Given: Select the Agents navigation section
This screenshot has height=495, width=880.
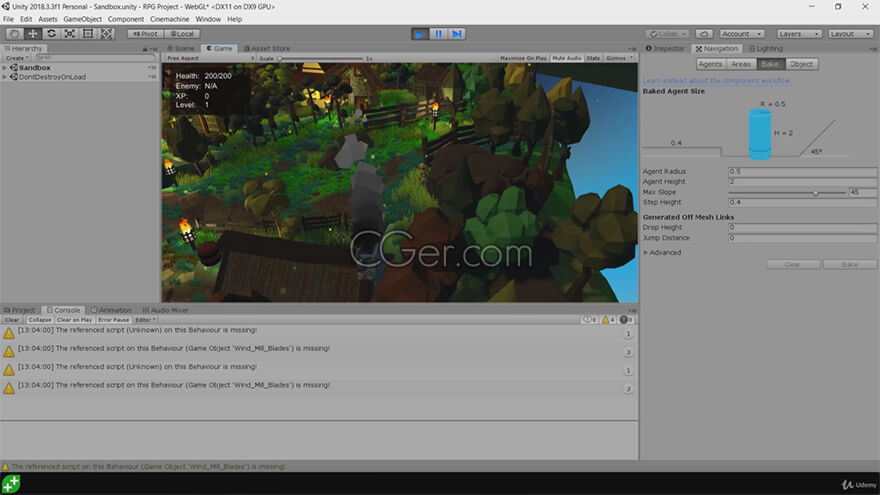Looking at the screenshot, I should point(711,64).
